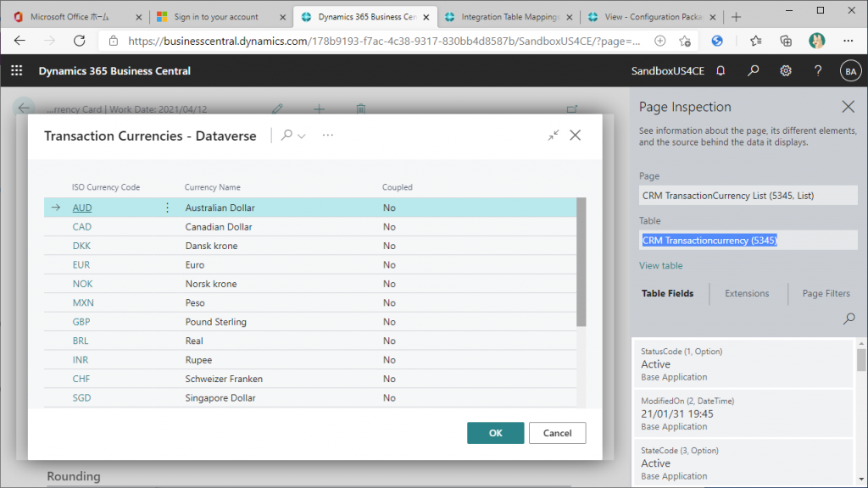The image size is (868, 488).
Task: Collapse the dialog using the shrink arrows icon
Action: pyautogui.click(x=554, y=135)
